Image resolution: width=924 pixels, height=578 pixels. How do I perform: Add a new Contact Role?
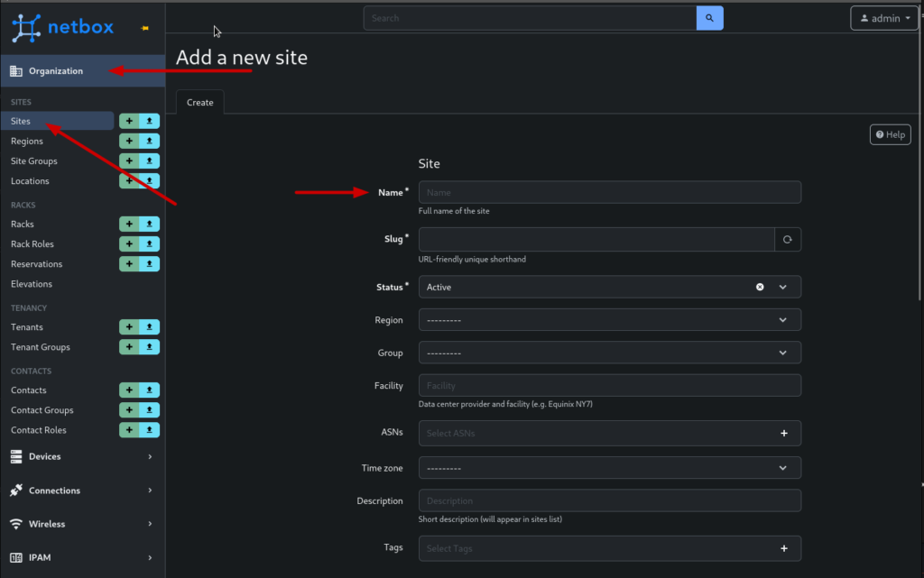[x=129, y=430]
